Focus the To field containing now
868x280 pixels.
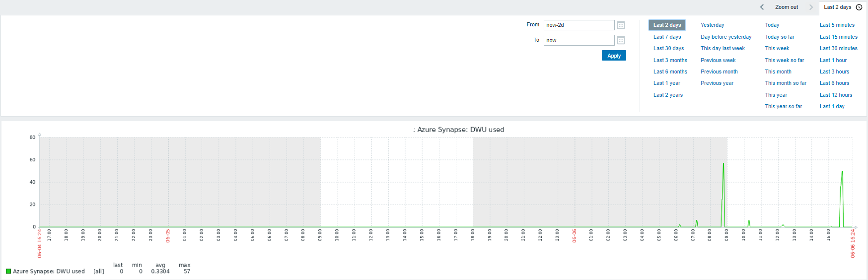(579, 40)
